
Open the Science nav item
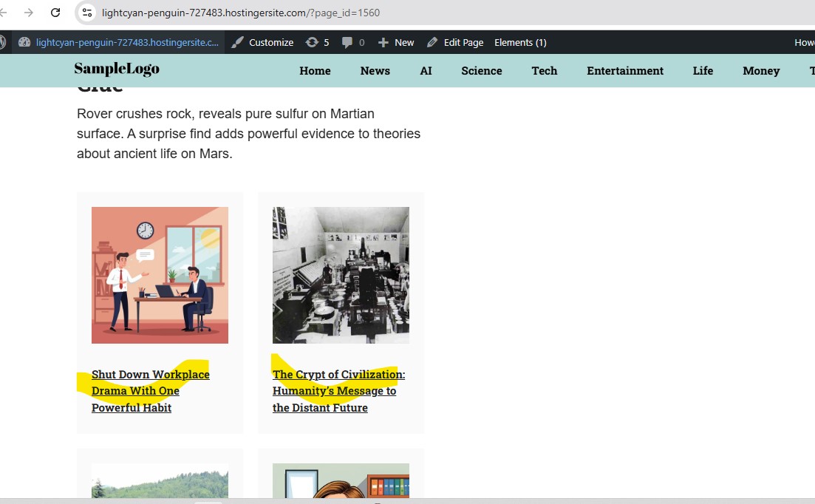(x=481, y=71)
